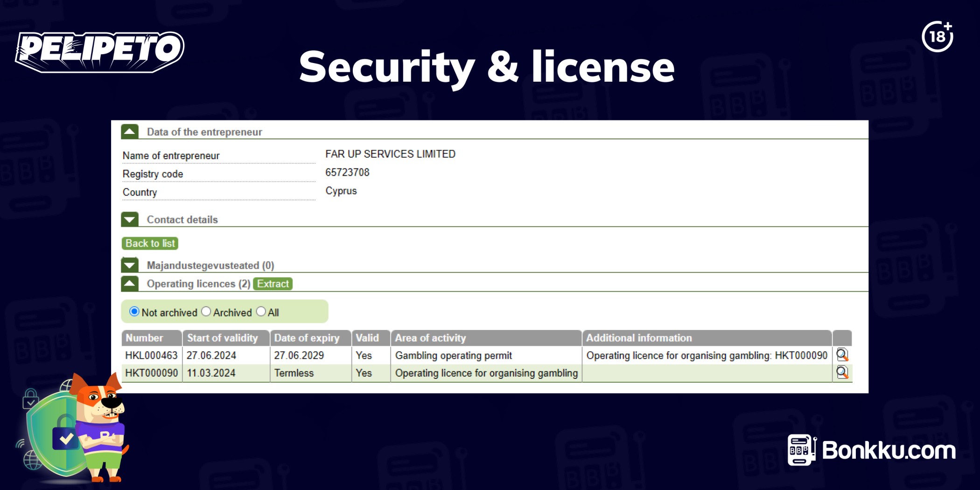Click the Pelipeto logo
Viewport: 980px width, 490px height.
coord(99,51)
